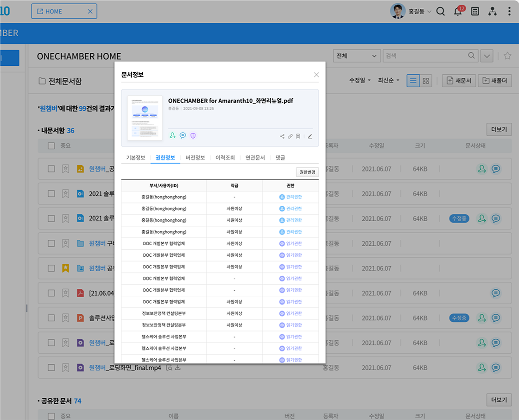
Task: Click the 정보보안정책 컨설팅본부 first row
Action: (220, 313)
